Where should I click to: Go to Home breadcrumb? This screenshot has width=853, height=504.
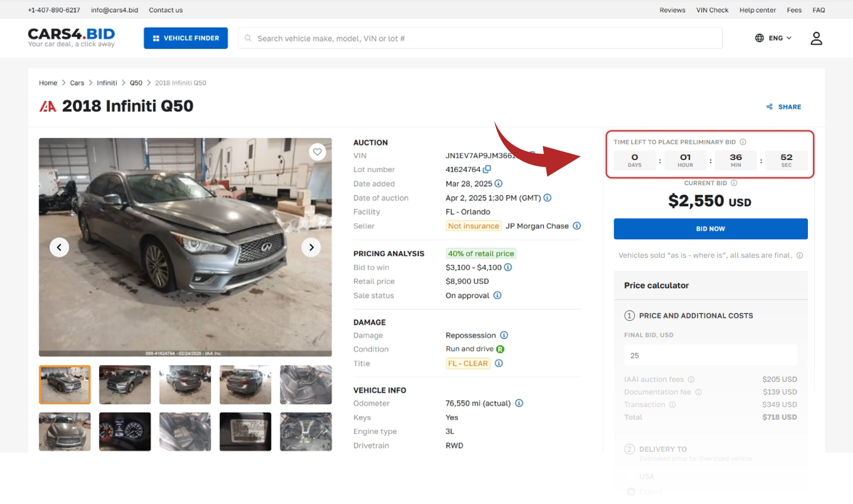48,83
